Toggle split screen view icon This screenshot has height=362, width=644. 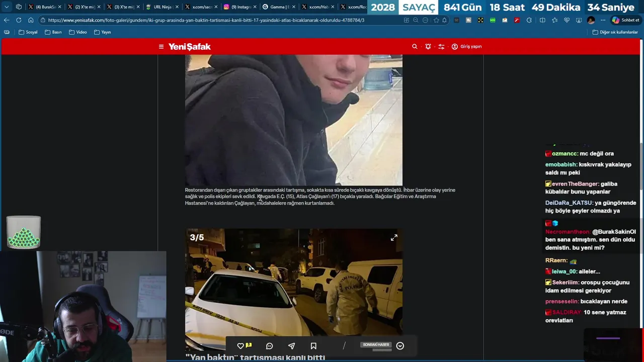[542, 20]
